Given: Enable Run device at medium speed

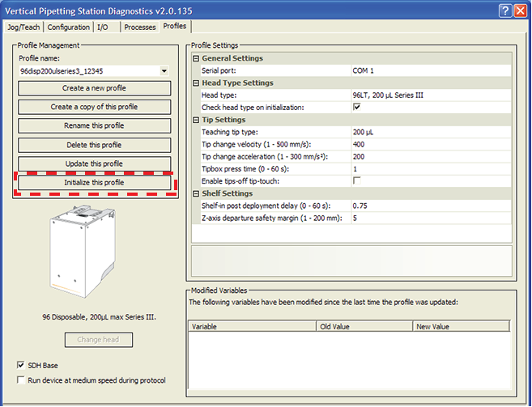Looking at the screenshot, I should (x=21, y=379).
